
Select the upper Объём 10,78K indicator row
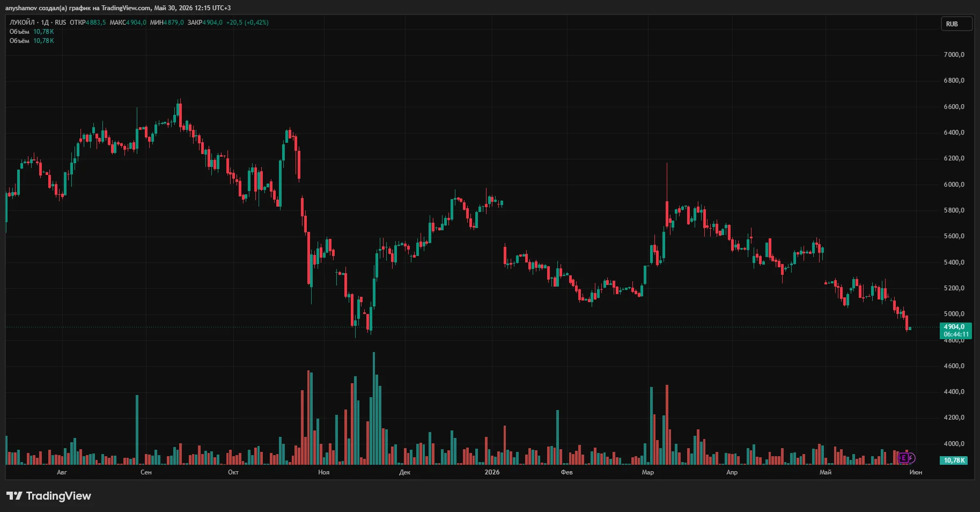pyautogui.click(x=32, y=32)
